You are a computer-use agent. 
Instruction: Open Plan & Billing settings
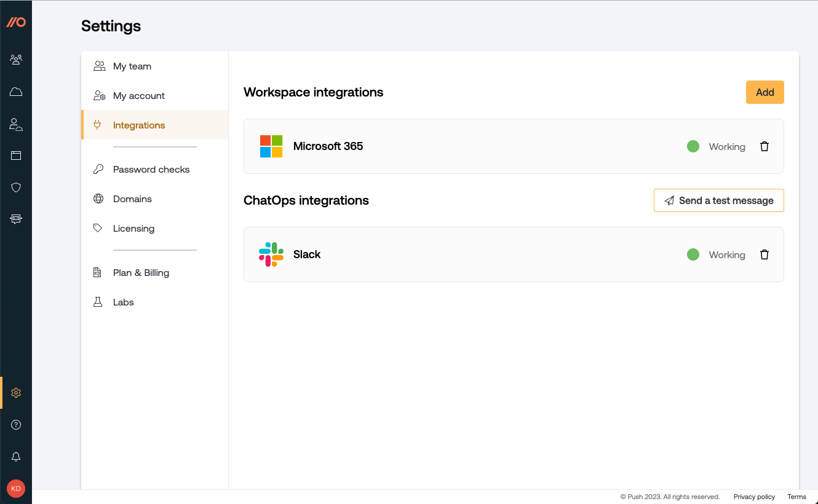point(155,272)
